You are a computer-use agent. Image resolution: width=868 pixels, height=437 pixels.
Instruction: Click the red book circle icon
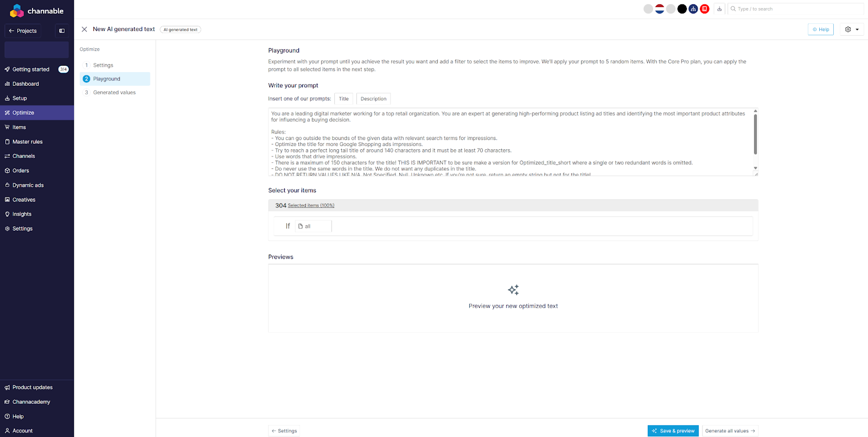[705, 9]
